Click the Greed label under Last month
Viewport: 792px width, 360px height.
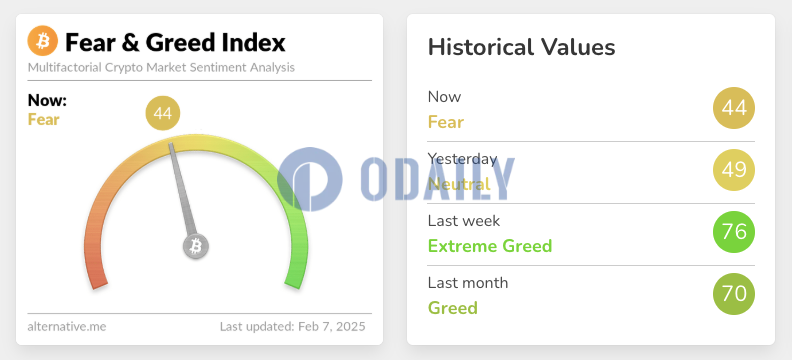[x=453, y=308]
